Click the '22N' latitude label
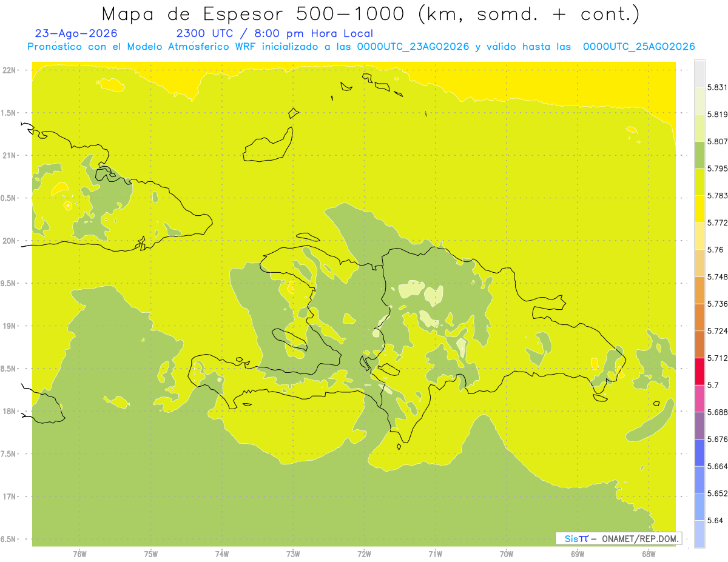728x562 pixels. coord(10,70)
